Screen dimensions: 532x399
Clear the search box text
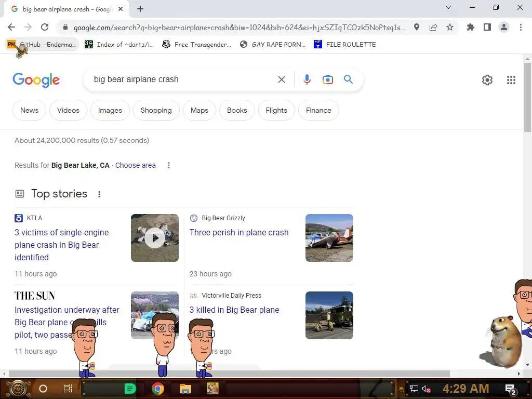tap(281, 79)
